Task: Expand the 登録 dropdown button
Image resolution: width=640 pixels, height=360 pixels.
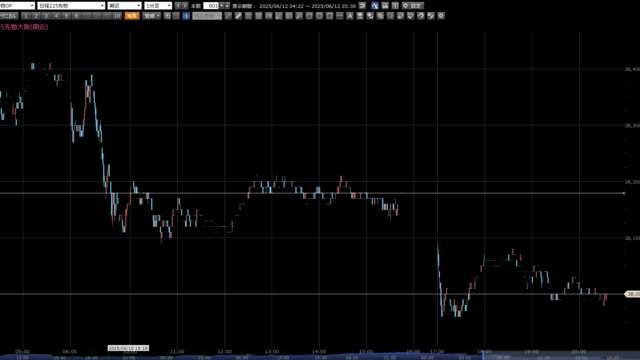Action: click(x=152, y=16)
